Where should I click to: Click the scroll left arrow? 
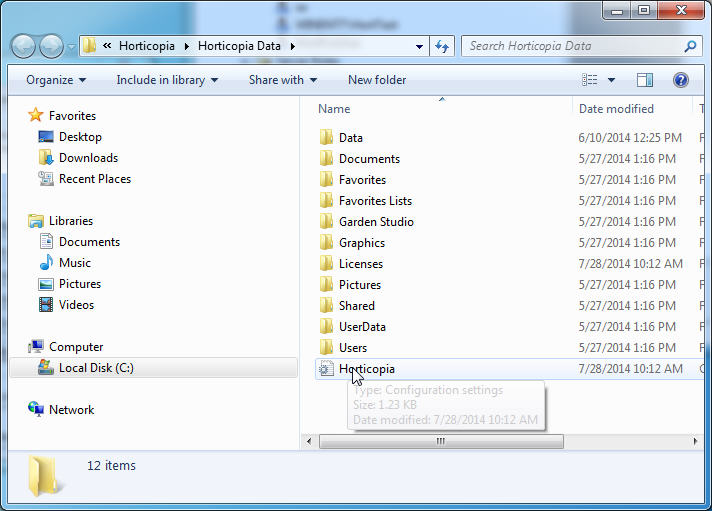[309, 441]
